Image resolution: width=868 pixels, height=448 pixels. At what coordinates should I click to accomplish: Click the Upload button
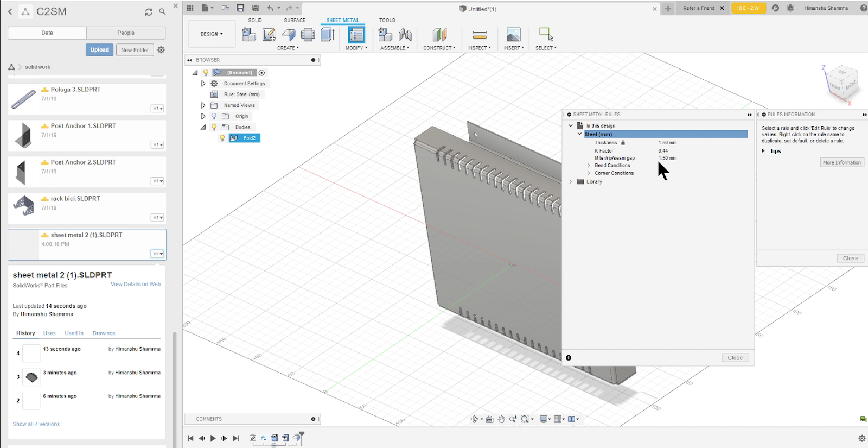click(99, 49)
